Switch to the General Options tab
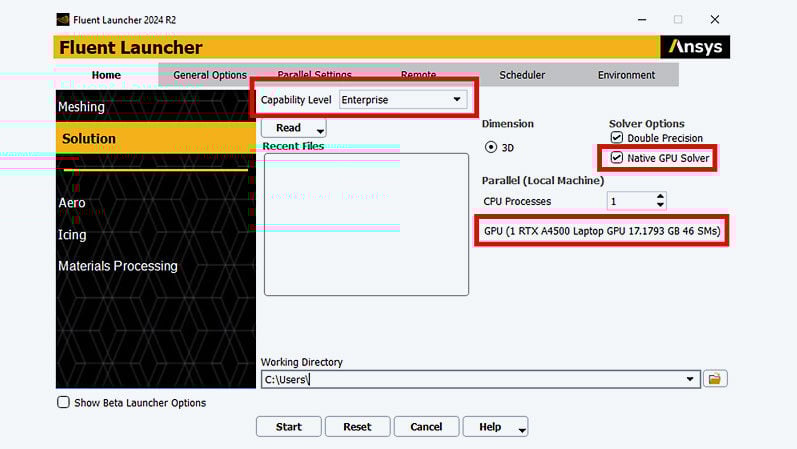This screenshot has height=449, width=797. [210, 75]
